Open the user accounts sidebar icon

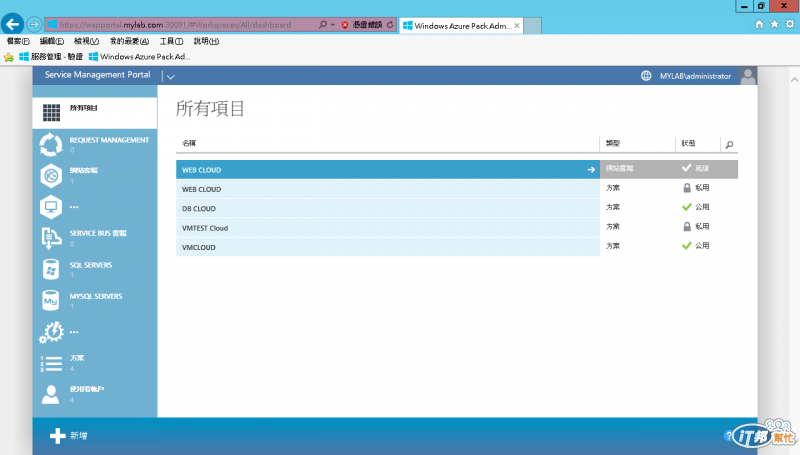[x=51, y=394]
